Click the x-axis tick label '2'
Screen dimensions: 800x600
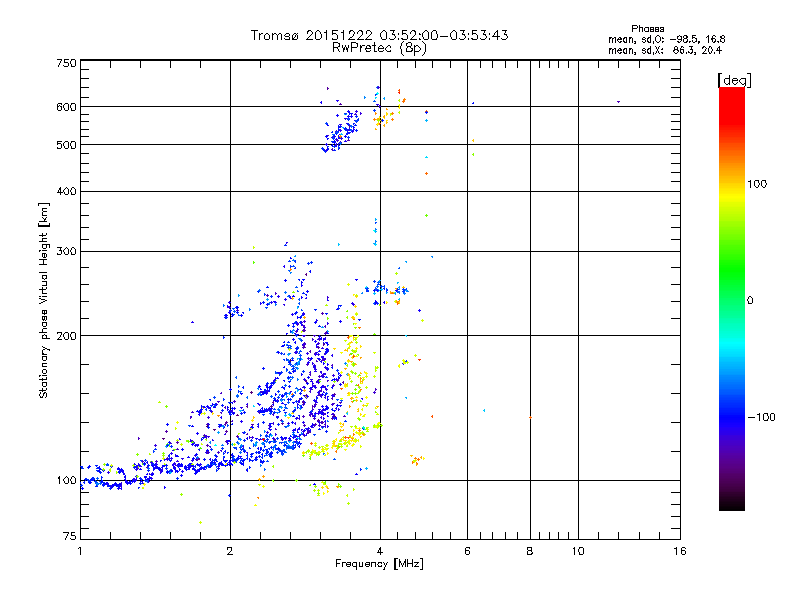click(230, 551)
